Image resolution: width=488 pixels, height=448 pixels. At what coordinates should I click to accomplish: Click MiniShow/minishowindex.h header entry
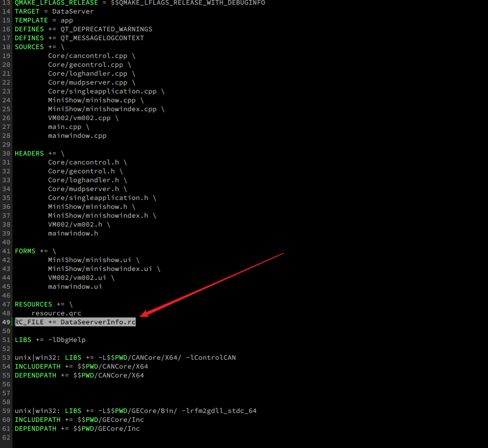[102, 216]
